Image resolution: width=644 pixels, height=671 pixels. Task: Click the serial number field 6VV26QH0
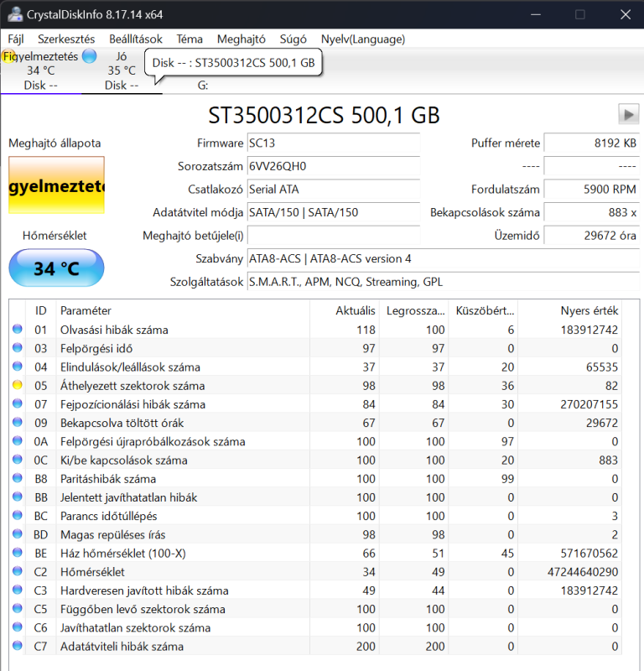click(334, 166)
